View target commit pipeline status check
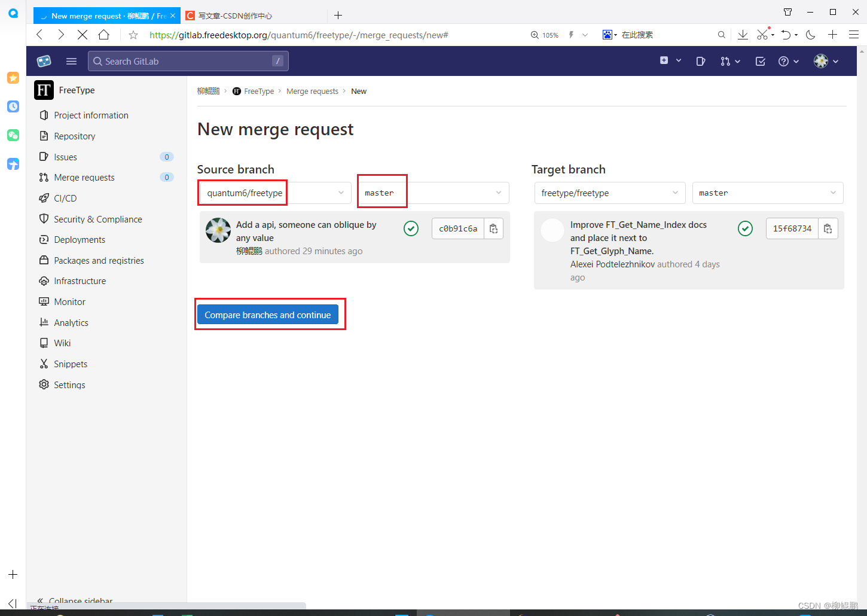 (x=745, y=228)
